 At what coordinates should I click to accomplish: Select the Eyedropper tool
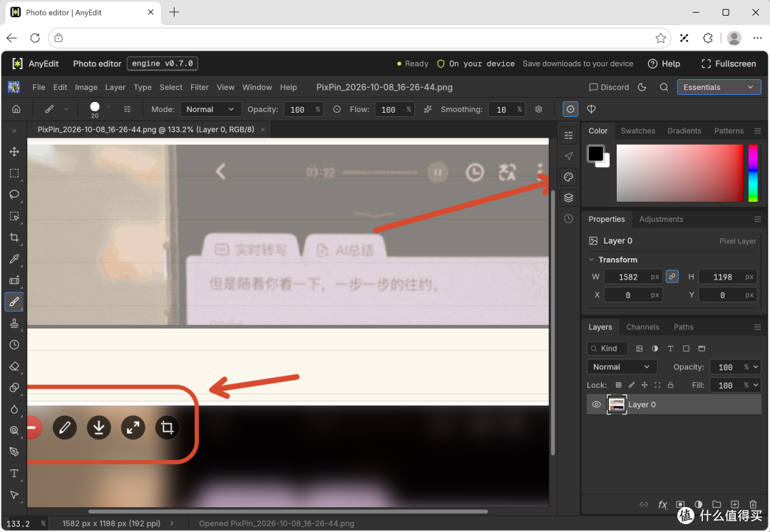(x=14, y=259)
